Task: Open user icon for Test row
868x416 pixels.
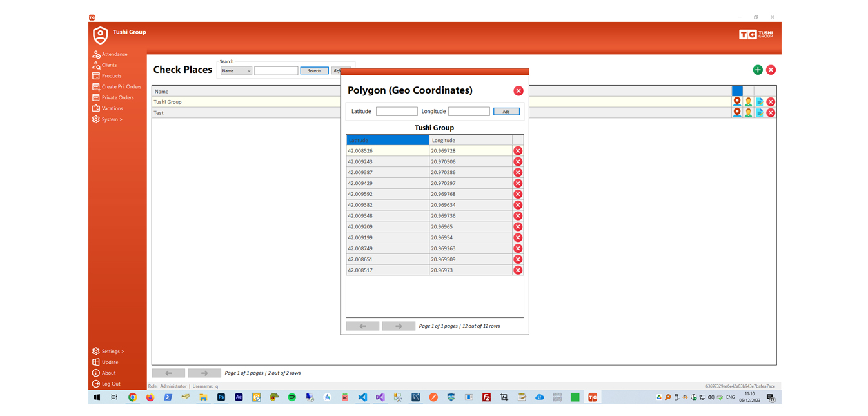Action: [x=748, y=113]
